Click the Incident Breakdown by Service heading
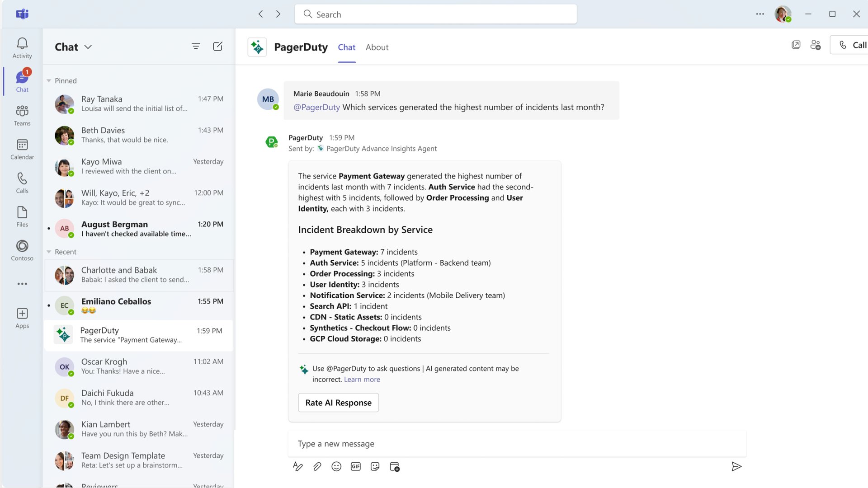The image size is (868, 488). pos(365,230)
